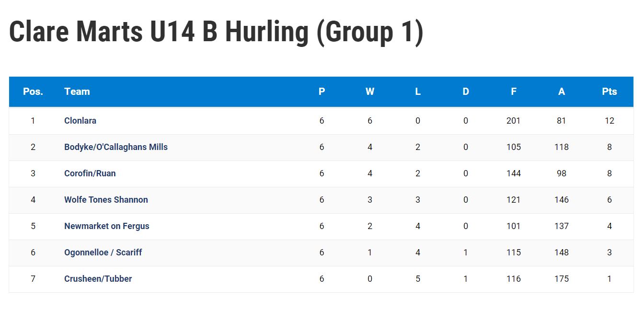Image resolution: width=644 pixels, height=310 pixels.
Task: Click the L (losses) column header
Action: coord(418,92)
